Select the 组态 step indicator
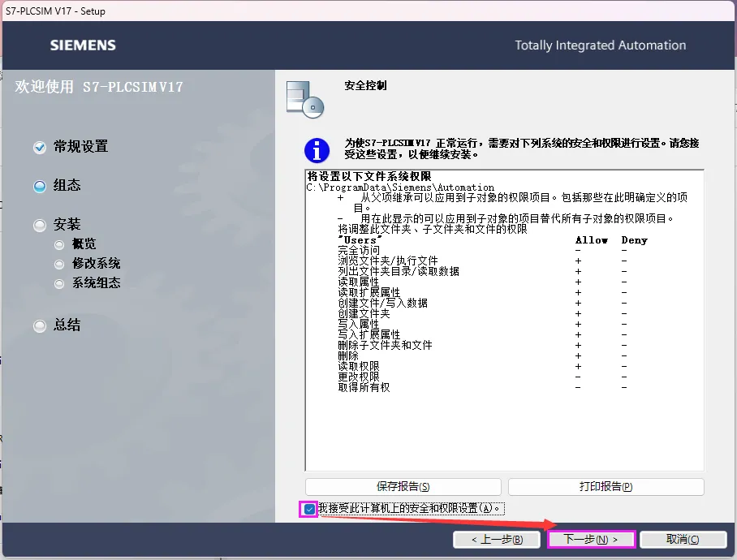 pyautogui.click(x=40, y=187)
